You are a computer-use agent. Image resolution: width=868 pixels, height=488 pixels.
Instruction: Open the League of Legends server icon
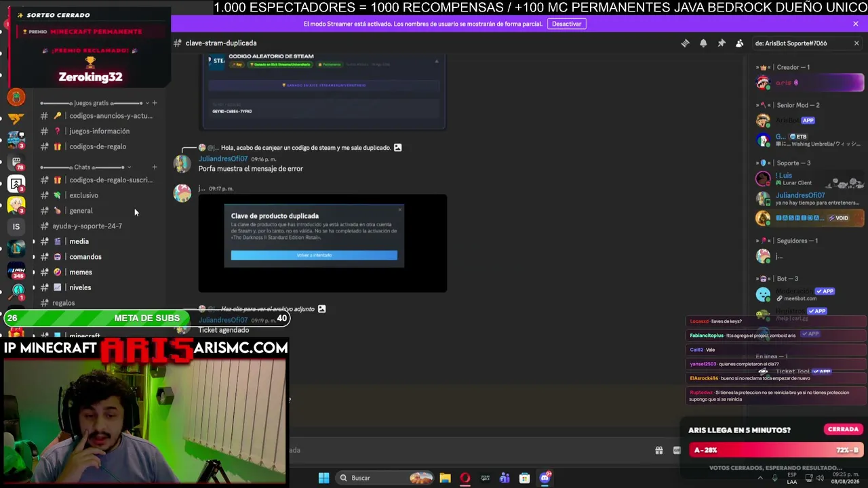coord(16,248)
